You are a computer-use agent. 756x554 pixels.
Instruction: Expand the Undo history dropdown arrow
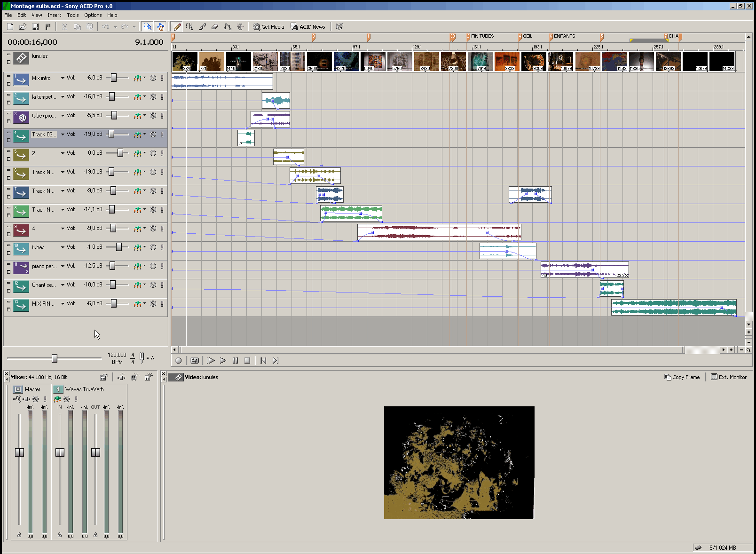(115, 27)
